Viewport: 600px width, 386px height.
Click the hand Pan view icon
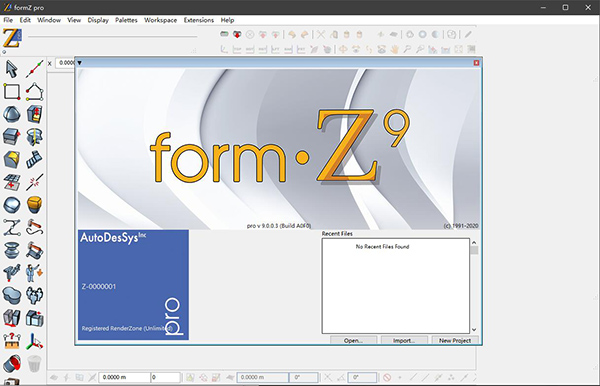pyautogui.click(x=395, y=49)
